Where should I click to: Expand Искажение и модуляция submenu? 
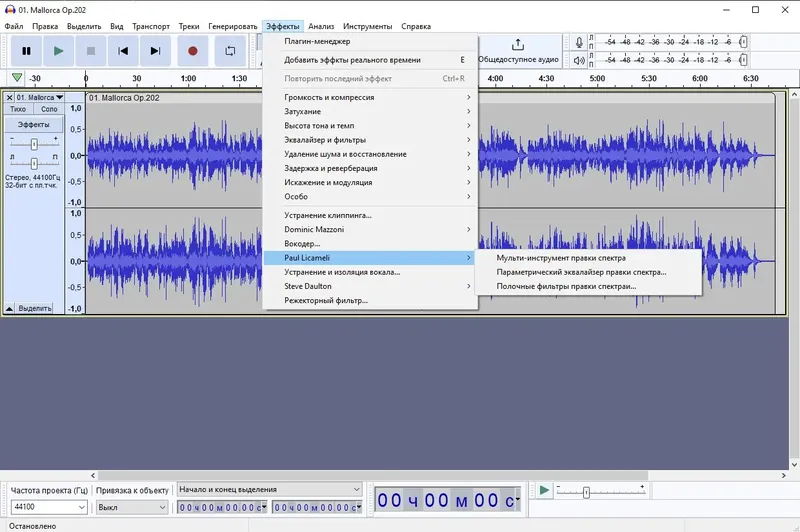tap(370, 183)
